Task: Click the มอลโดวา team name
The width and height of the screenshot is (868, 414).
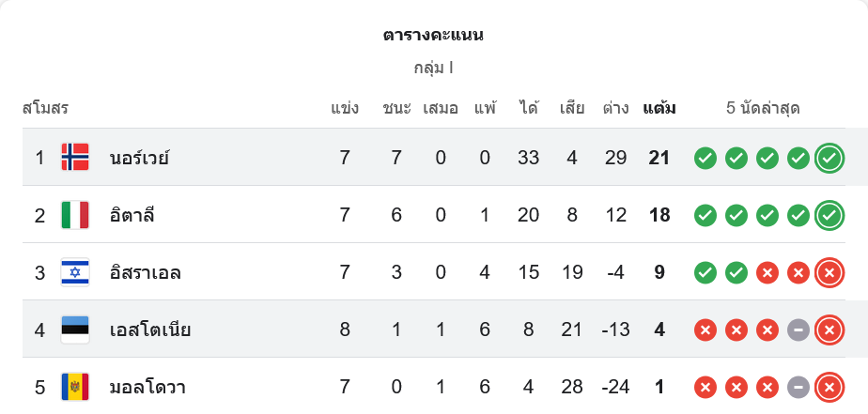Action: tap(147, 387)
